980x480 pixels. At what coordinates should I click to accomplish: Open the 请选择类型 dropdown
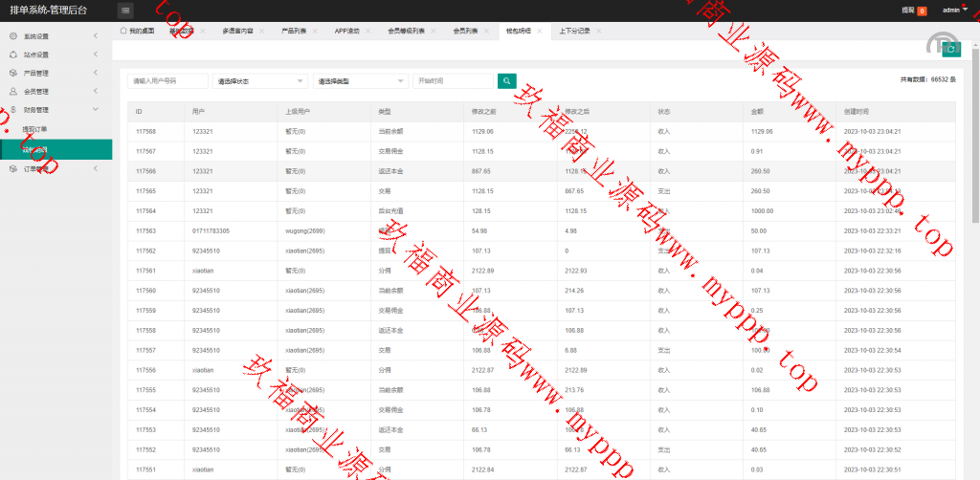[x=359, y=81]
